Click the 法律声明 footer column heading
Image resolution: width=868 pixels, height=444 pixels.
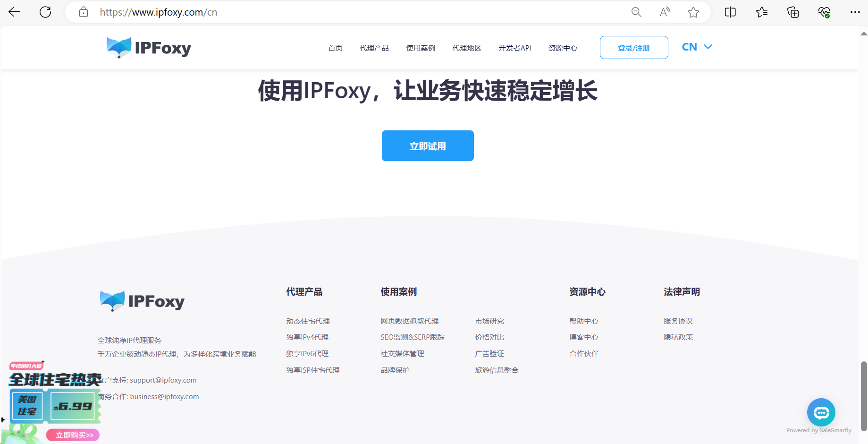coord(682,291)
